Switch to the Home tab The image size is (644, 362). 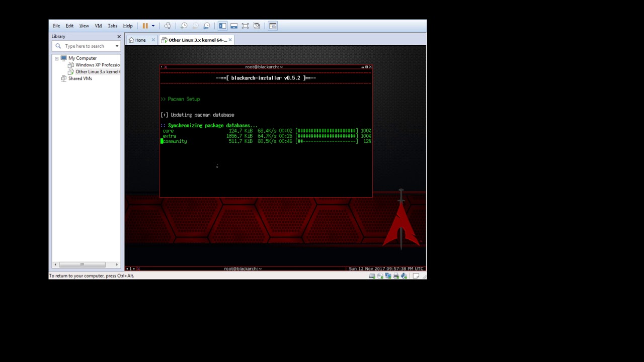(x=140, y=40)
